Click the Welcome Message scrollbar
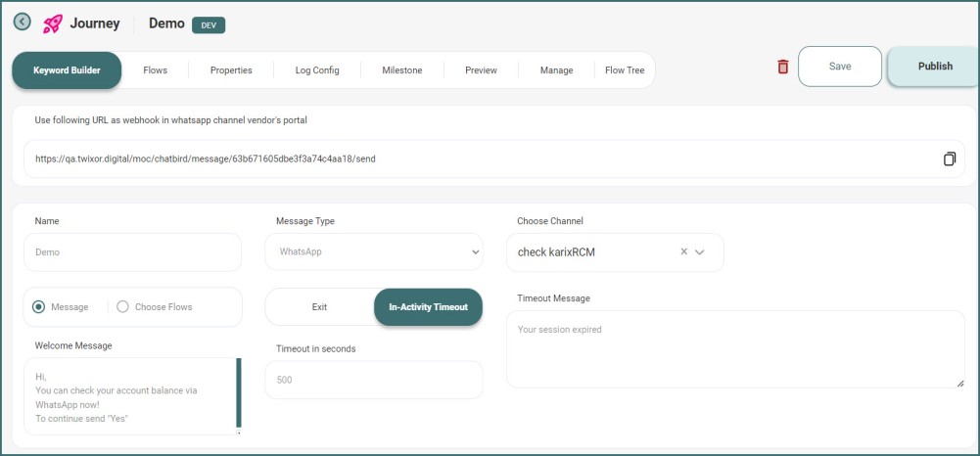The image size is (980, 456). [x=238, y=392]
